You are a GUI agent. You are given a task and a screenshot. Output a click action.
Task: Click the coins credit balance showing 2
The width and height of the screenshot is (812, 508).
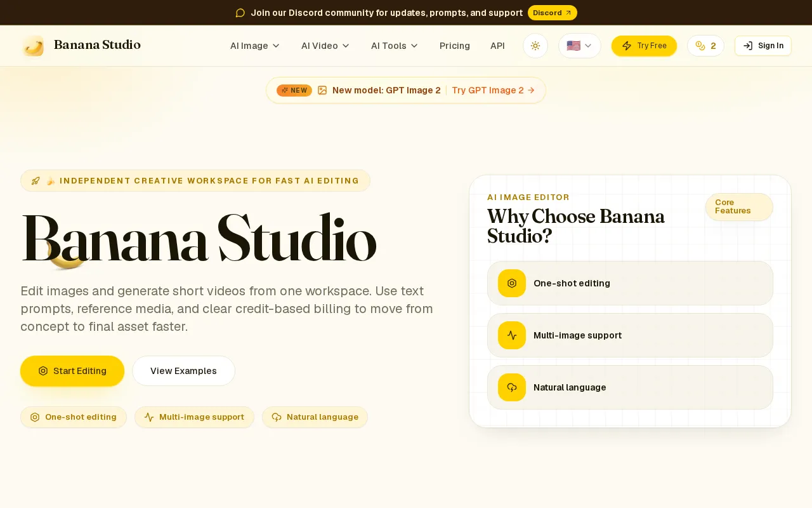(705, 46)
